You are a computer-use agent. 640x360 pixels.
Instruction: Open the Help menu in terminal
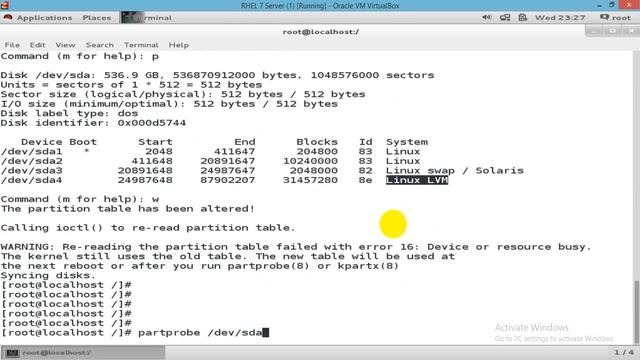click(x=179, y=45)
